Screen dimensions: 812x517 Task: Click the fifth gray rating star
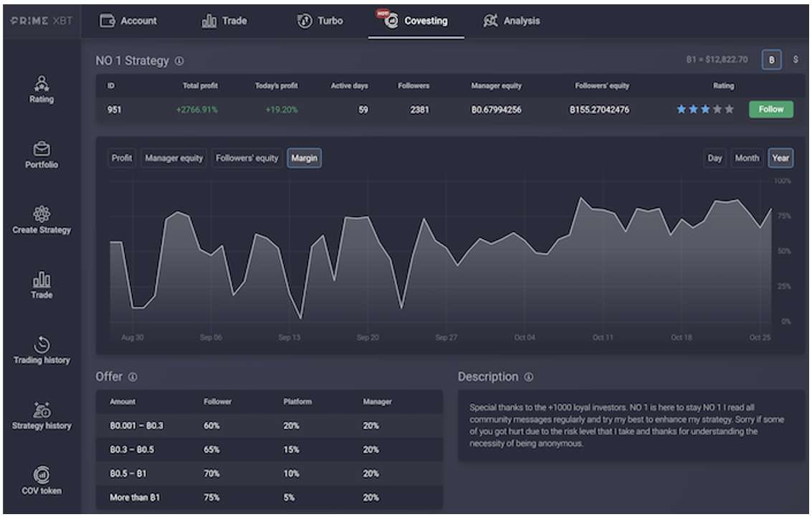pos(729,109)
